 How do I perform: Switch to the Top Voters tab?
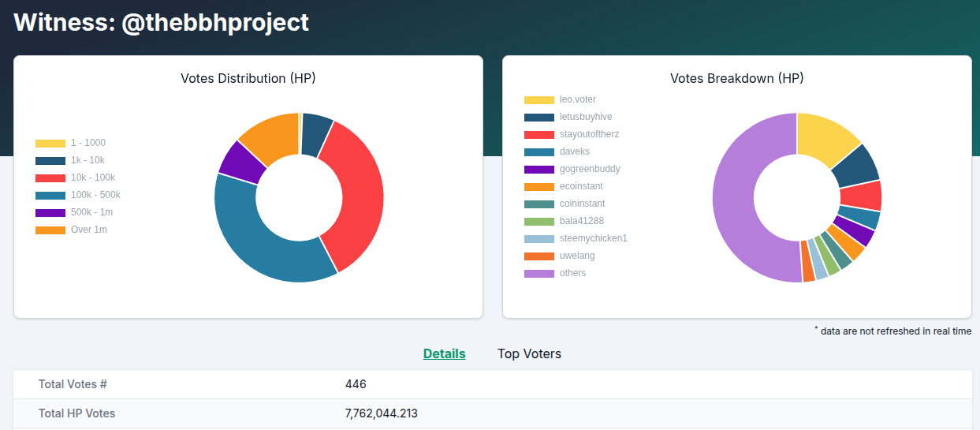[529, 353]
